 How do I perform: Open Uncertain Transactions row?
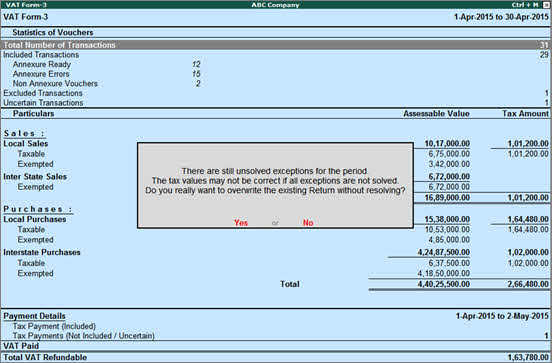[275, 103]
